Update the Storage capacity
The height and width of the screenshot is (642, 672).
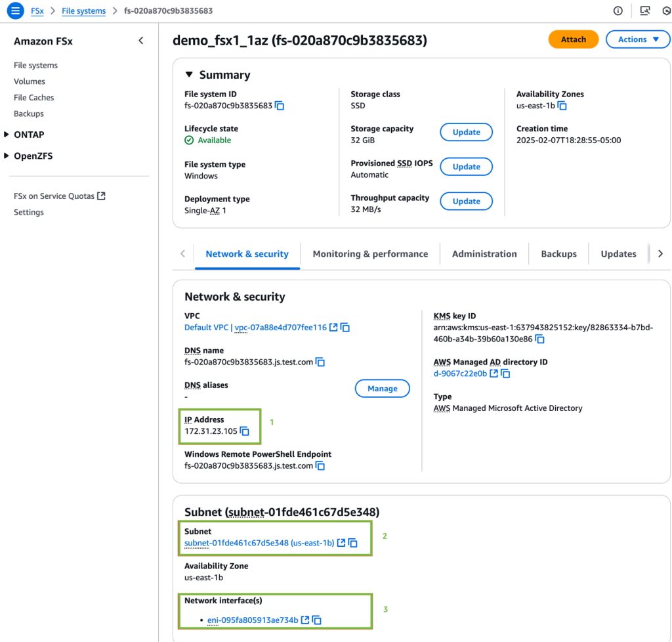point(467,132)
